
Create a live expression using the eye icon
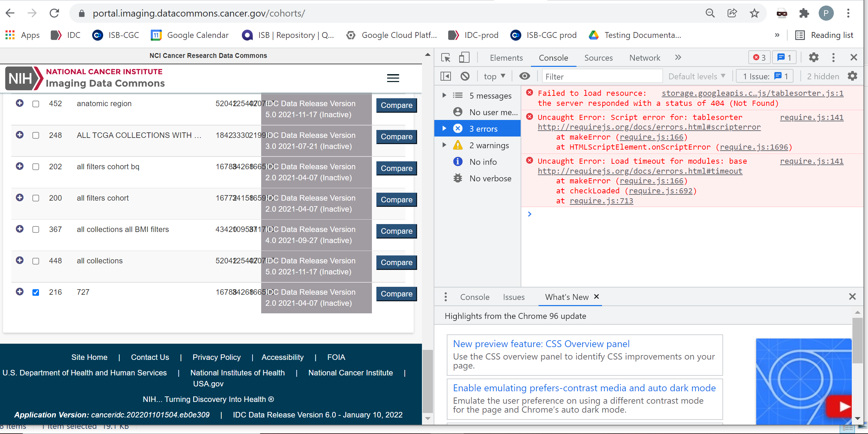[524, 76]
